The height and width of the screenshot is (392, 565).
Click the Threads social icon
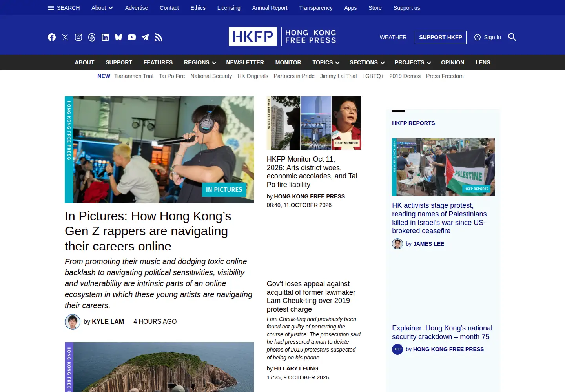[92, 37]
